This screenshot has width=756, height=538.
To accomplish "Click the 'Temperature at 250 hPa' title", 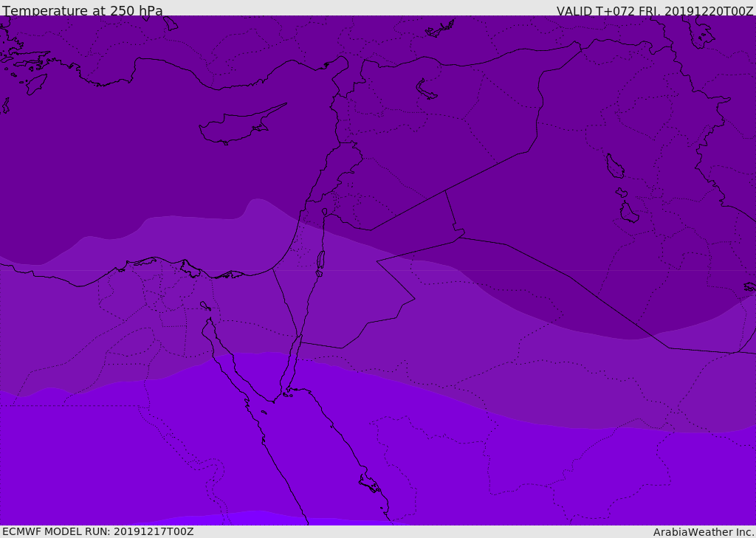I will 83,10.
